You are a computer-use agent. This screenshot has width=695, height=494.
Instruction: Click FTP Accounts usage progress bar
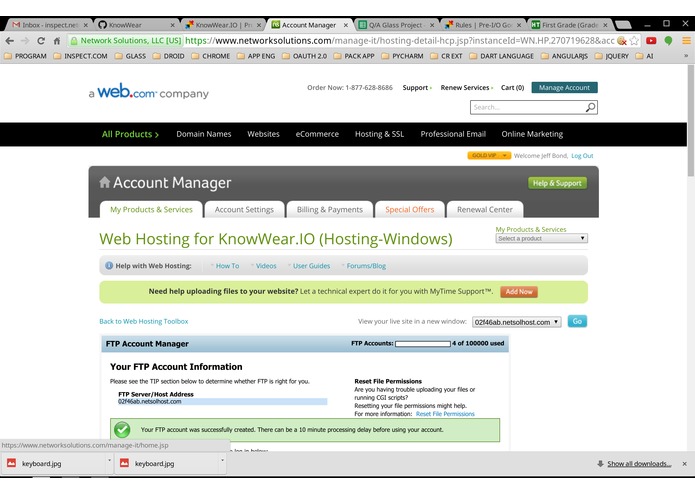tap(423, 344)
